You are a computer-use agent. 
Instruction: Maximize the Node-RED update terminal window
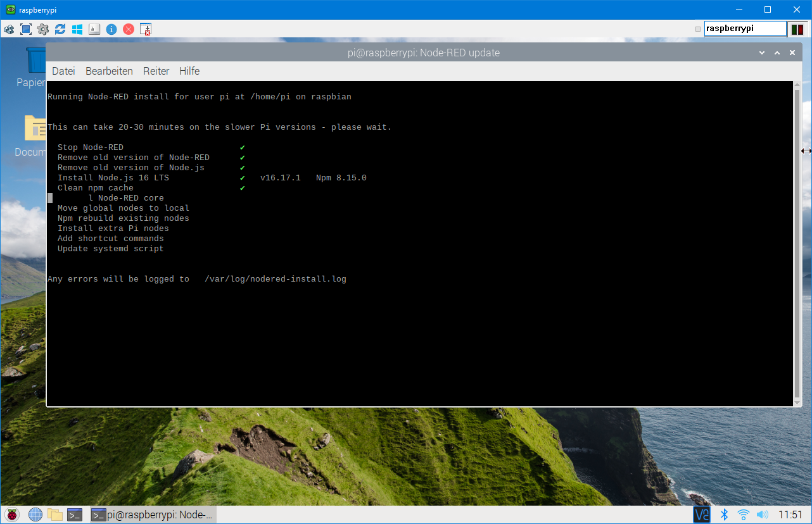777,53
